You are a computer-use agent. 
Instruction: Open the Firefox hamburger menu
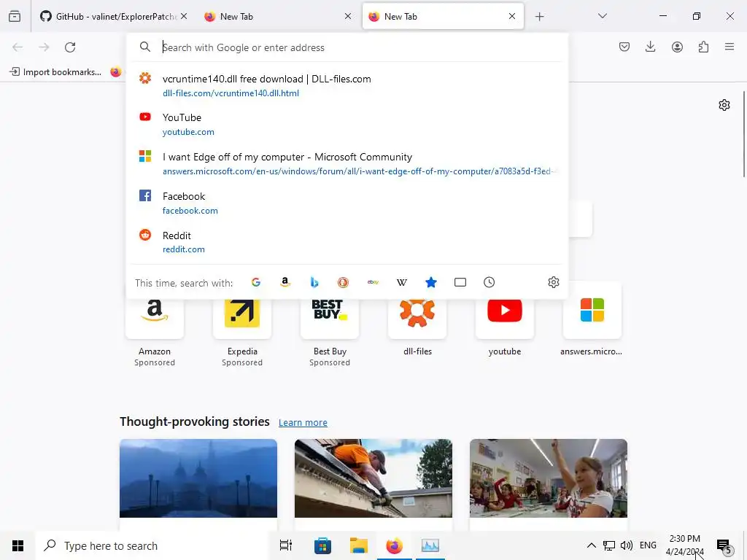tap(729, 47)
